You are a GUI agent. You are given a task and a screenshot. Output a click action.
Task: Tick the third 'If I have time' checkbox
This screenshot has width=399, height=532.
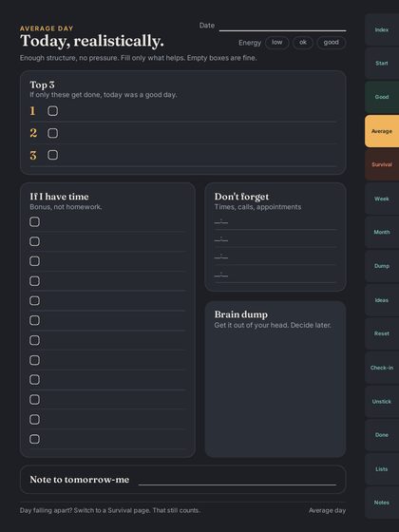coord(34,261)
